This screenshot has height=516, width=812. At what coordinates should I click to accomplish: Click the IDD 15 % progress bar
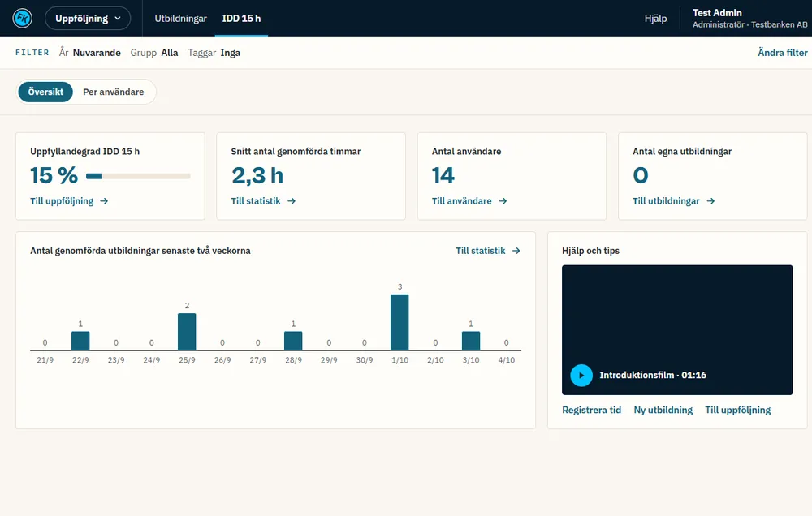tap(138, 176)
